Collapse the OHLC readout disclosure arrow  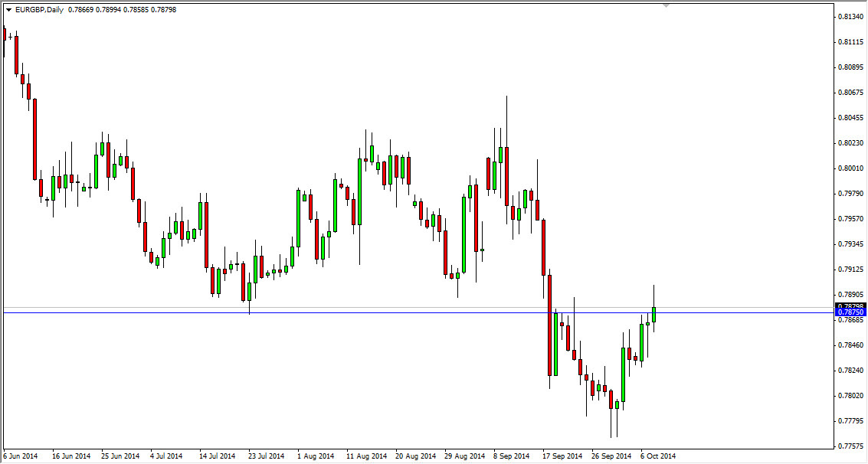9,11
